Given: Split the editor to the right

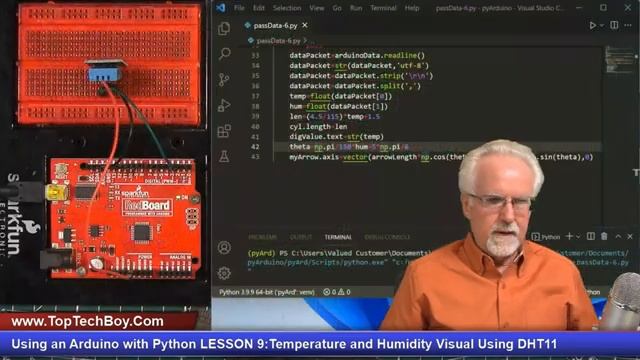Looking at the screenshot, I should point(614,25).
